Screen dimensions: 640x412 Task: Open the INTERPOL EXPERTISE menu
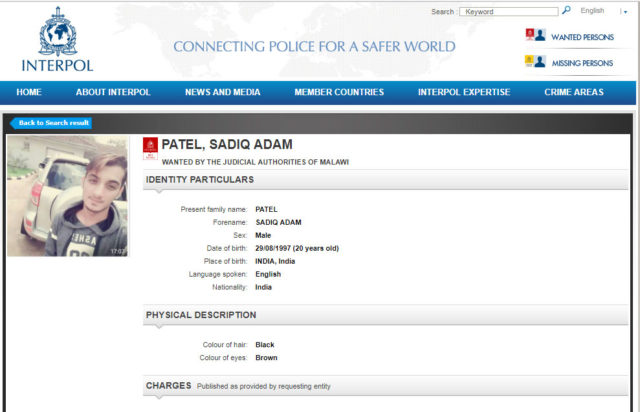[x=464, y=92]
